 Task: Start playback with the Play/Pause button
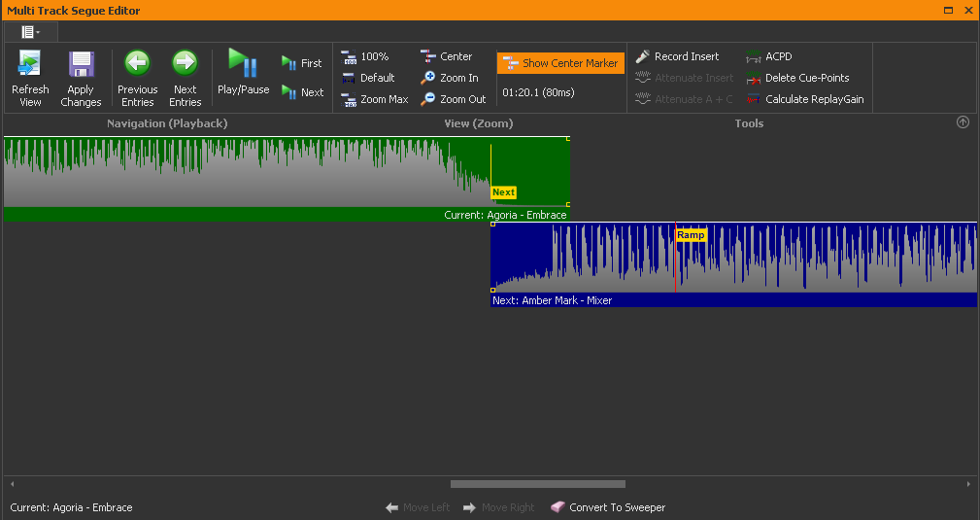pyautogui.click(x=243, y=71)
